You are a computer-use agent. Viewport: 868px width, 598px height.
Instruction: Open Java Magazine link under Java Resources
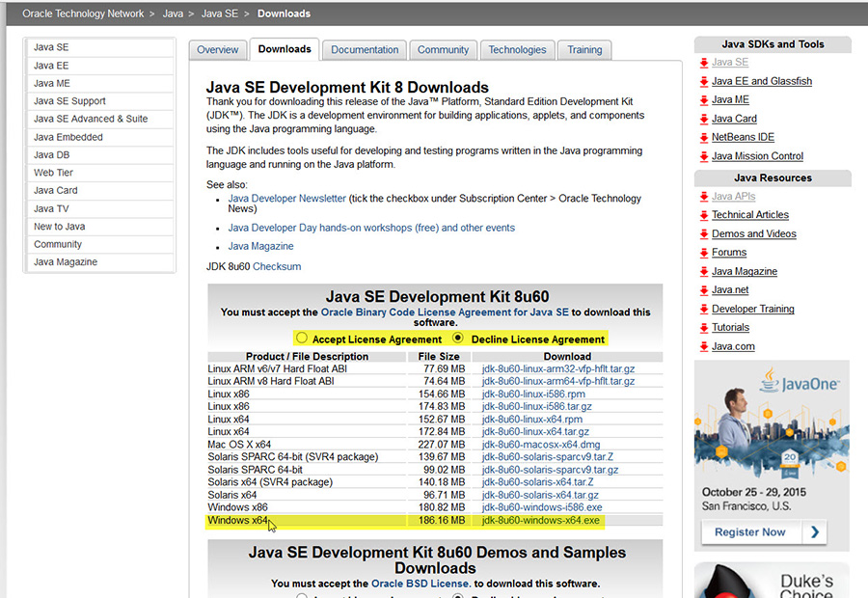point(745,271)
